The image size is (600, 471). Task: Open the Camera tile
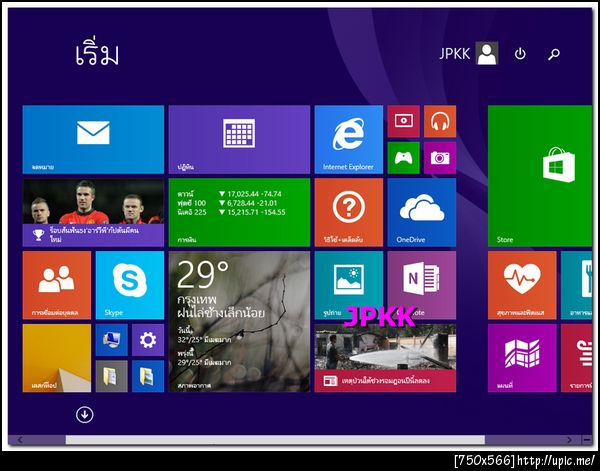coord(440,158)
